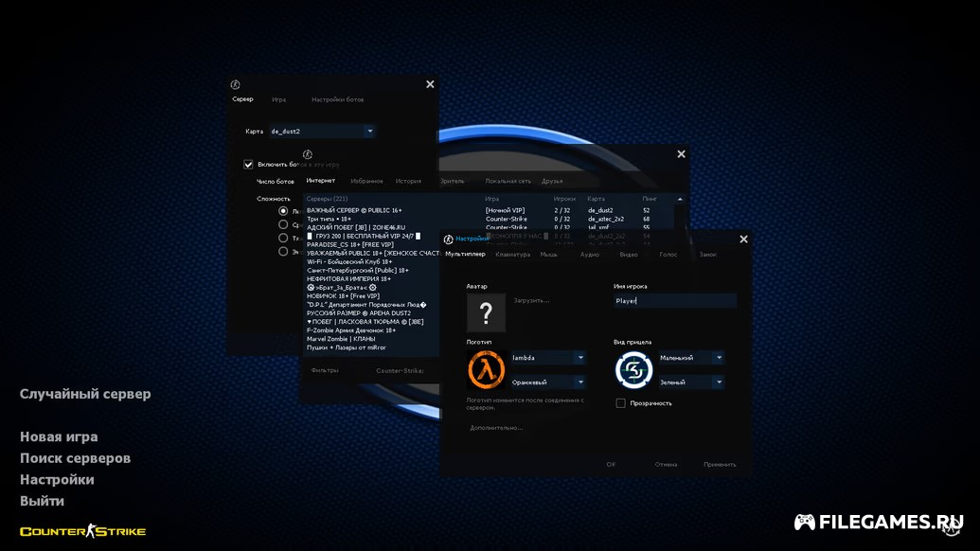
Task: Select server 'Пушки + Лазеры от miRror'
Action: click(x=347, y=347)
